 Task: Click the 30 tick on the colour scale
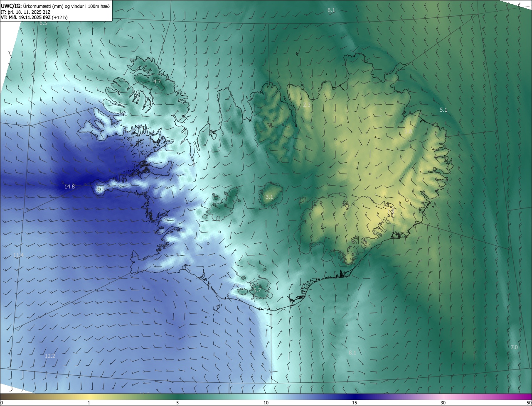click(443, 403)
